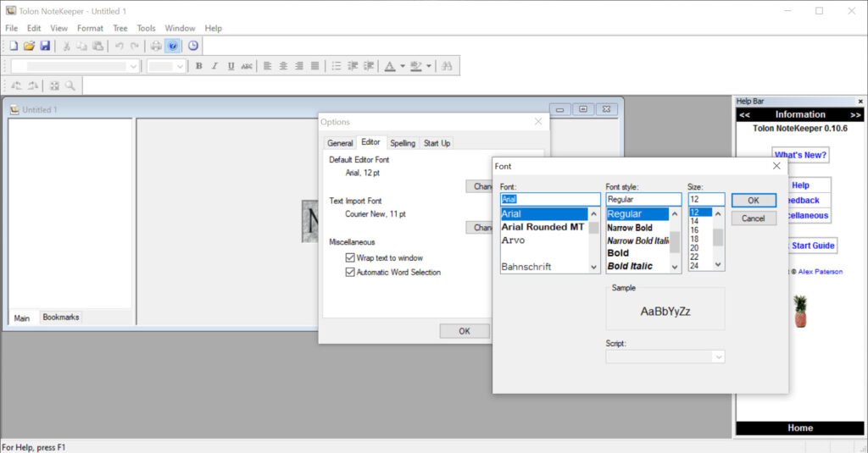Toggle Wrap text to window checkbox
Viewport: 868px width, 453px height.
(350, 257)
